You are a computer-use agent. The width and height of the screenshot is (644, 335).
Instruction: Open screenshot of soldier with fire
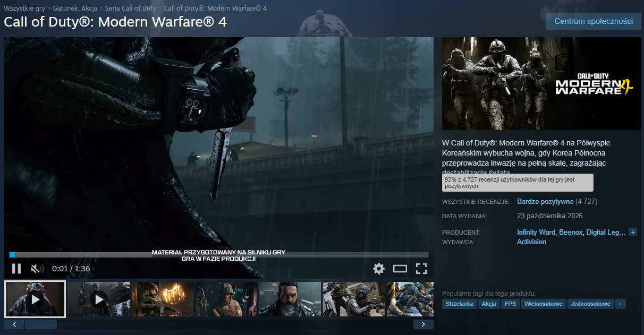point(163,299)
